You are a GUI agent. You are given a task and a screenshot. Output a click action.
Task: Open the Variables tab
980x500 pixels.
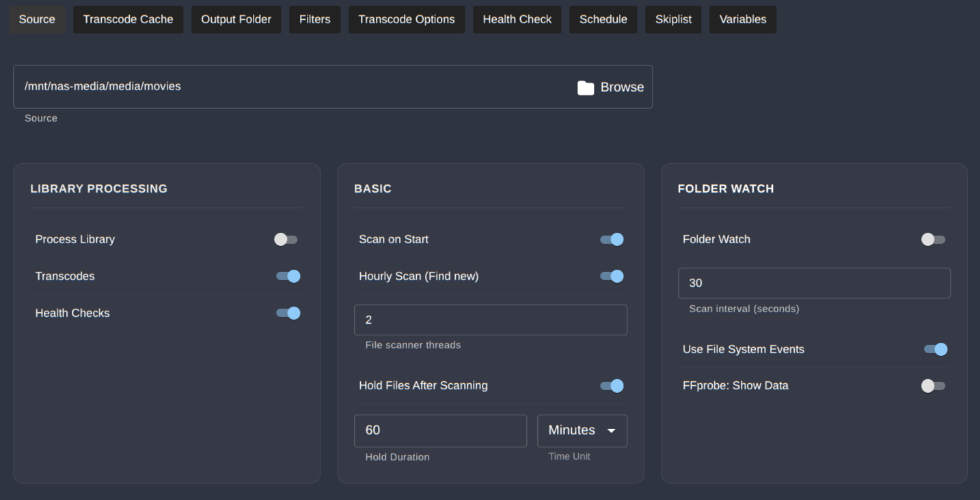click(x=743, y=19)
